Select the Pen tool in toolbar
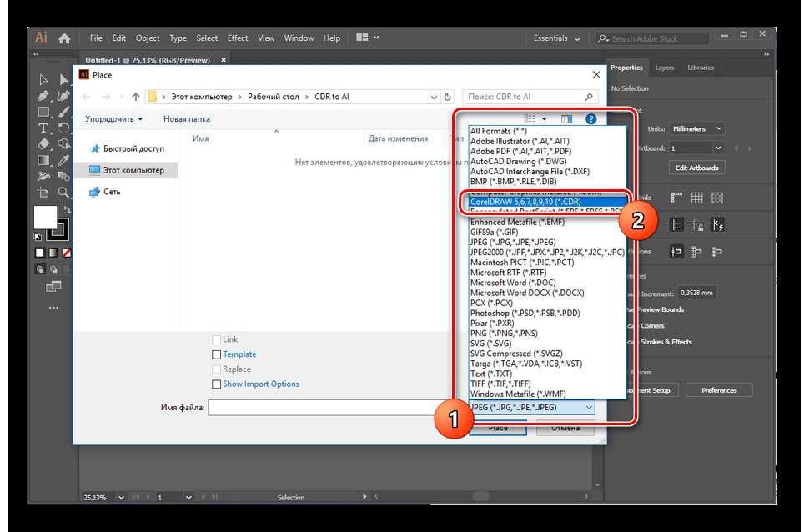The width and height of the screenshot is (804, 532). 43,96
